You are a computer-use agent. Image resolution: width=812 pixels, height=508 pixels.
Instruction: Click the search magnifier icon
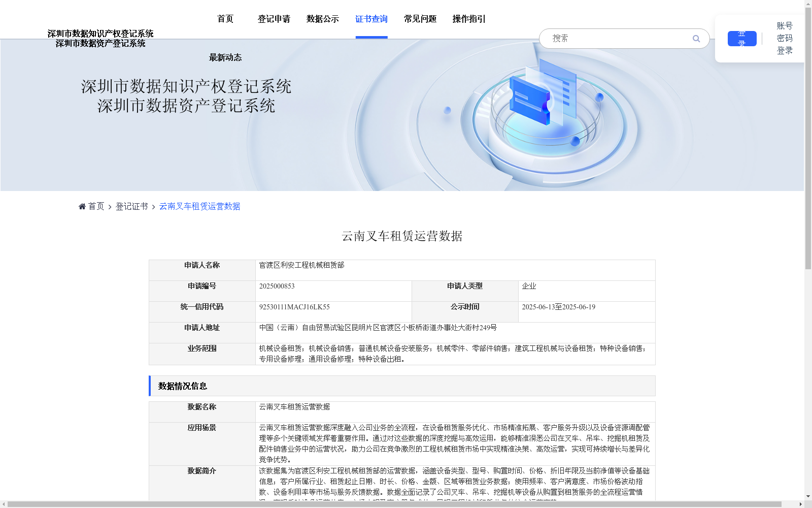696,39
